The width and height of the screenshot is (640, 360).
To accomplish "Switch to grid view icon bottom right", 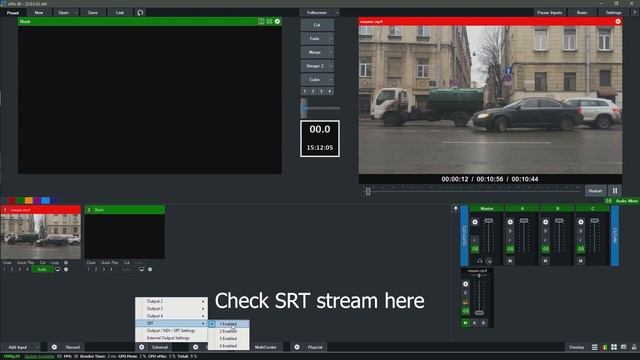I will click(x=614, y=347).
